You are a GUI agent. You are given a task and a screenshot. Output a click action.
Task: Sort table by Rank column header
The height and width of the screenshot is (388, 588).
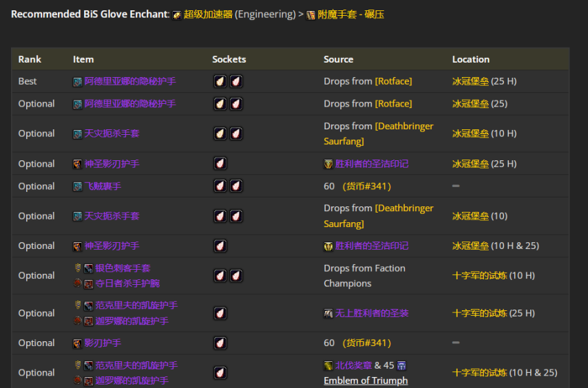click(30, 60)
